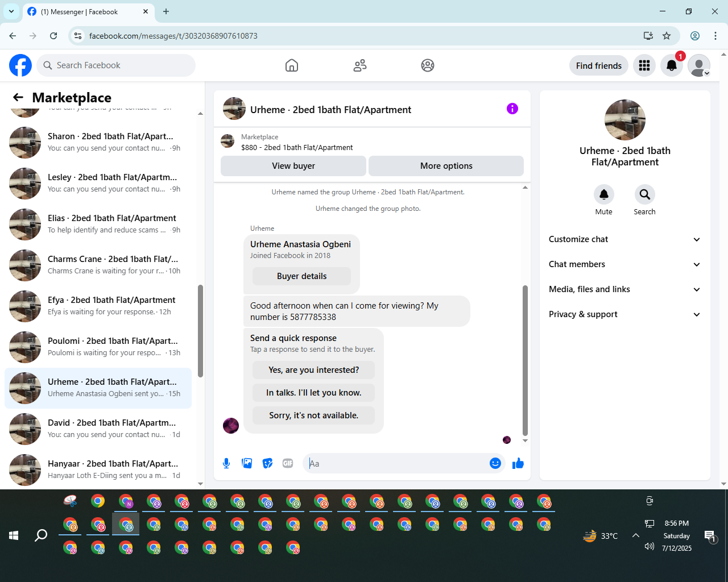Open Charms Crane conversation
The image size is (728, 582).
98,265
